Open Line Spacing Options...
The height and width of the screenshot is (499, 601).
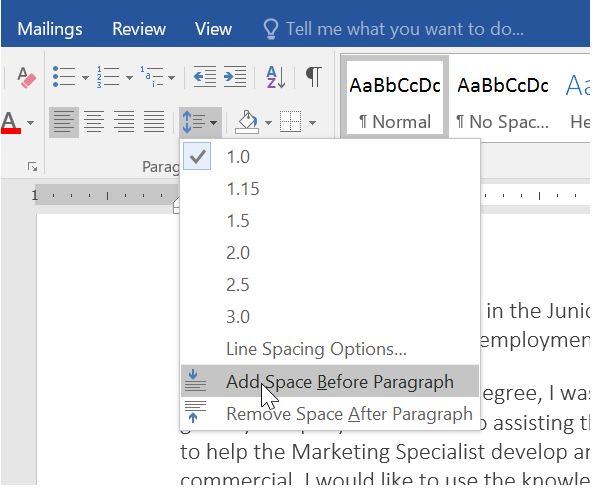pyautogui.click(x=316, y=349)
